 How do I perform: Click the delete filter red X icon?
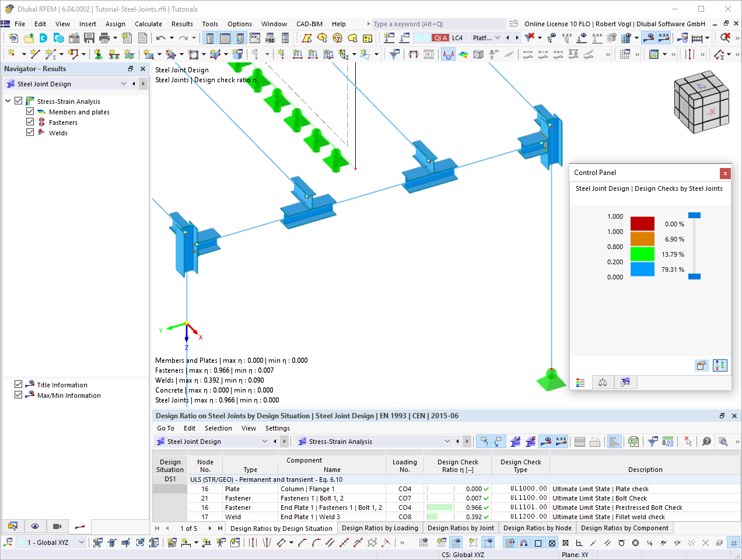529,38
